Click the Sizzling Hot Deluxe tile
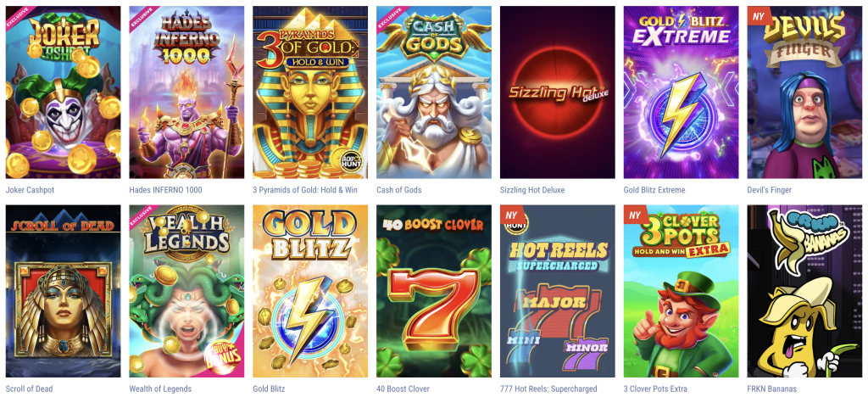 [x=558, y=92]
